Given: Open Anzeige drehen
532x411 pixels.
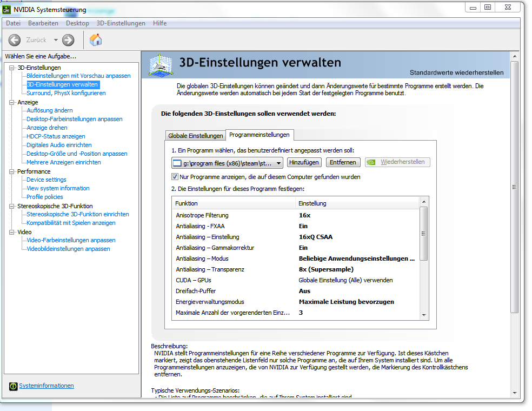Looking at the screenshot, I should (47, 128).
